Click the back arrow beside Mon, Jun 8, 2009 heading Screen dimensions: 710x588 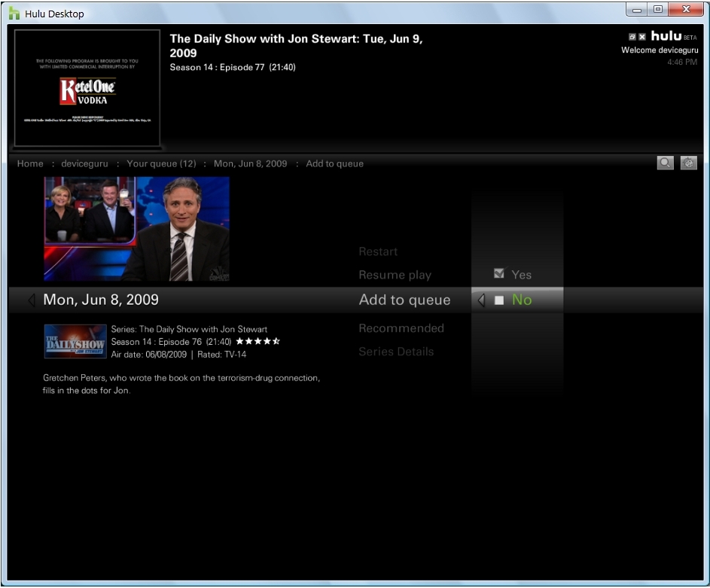click(31, 300)
